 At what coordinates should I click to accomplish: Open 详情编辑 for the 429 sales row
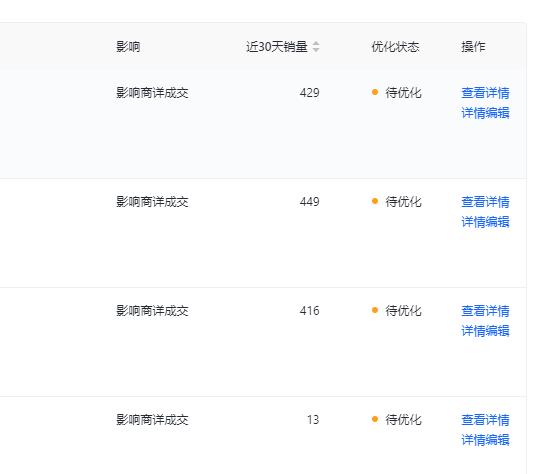coord(485,113)
